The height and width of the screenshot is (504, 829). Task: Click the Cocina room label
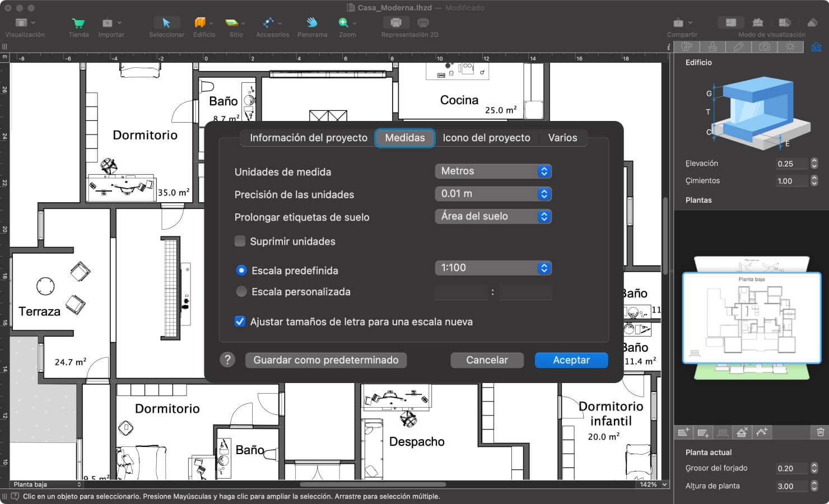point(459,100)
